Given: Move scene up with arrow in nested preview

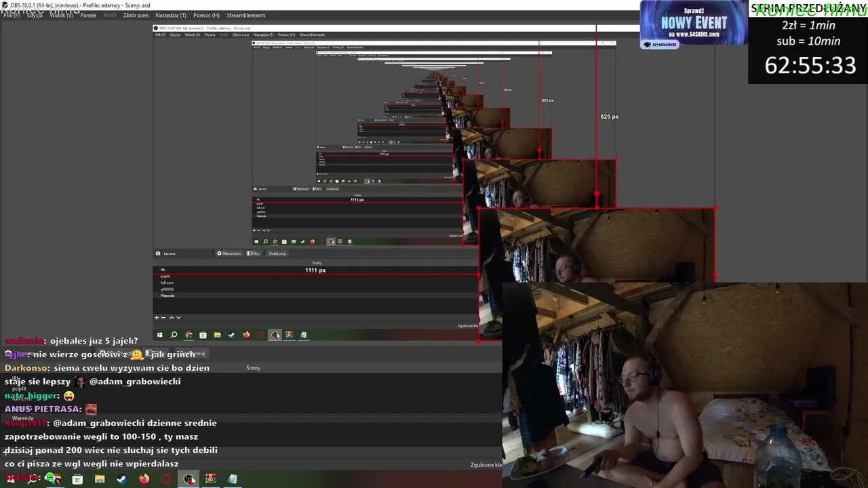Looking at the screenshot, I should (172, 317).
